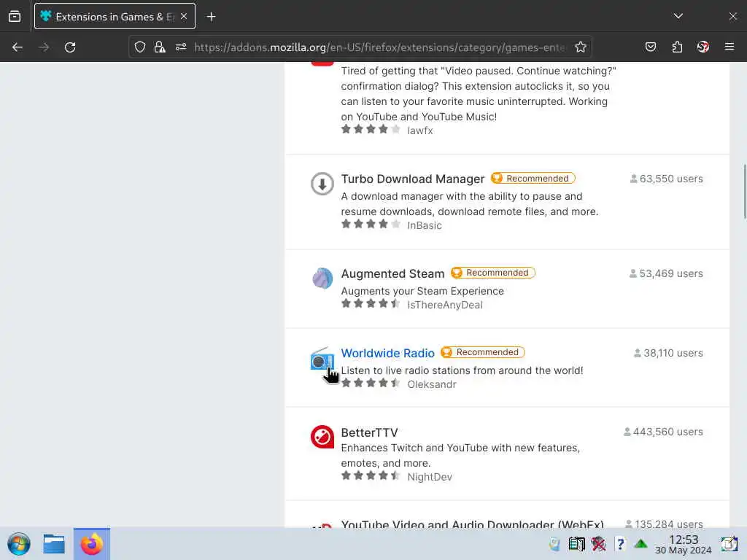Click the 53,469 users count

point(666,273)
